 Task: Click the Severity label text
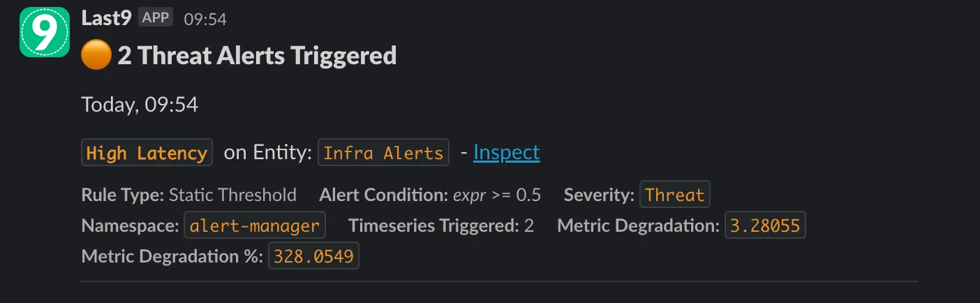599,195
